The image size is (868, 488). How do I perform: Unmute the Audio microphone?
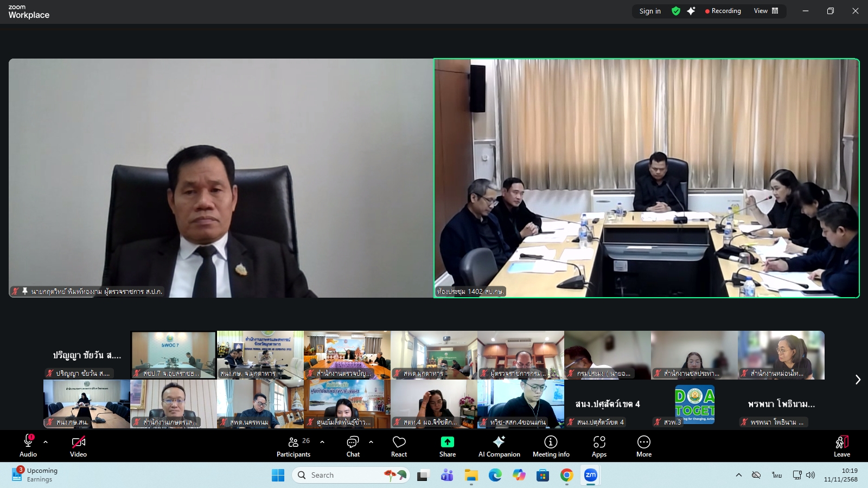[x=27, y=446]
